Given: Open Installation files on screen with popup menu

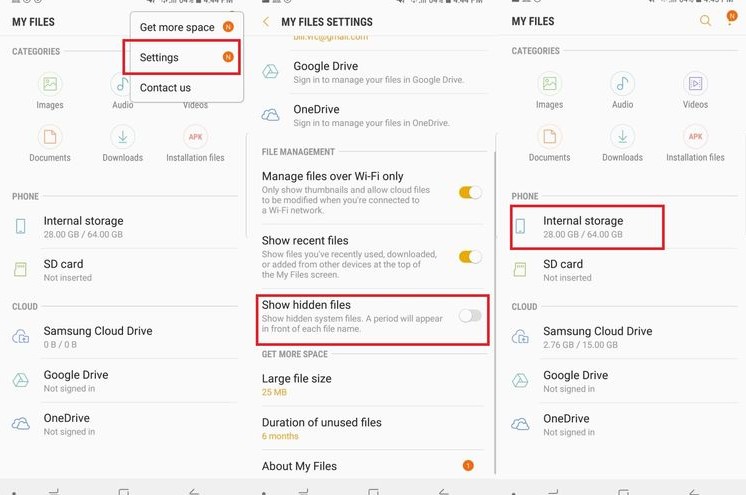Looking at the screenshot, I should (195, 144).
